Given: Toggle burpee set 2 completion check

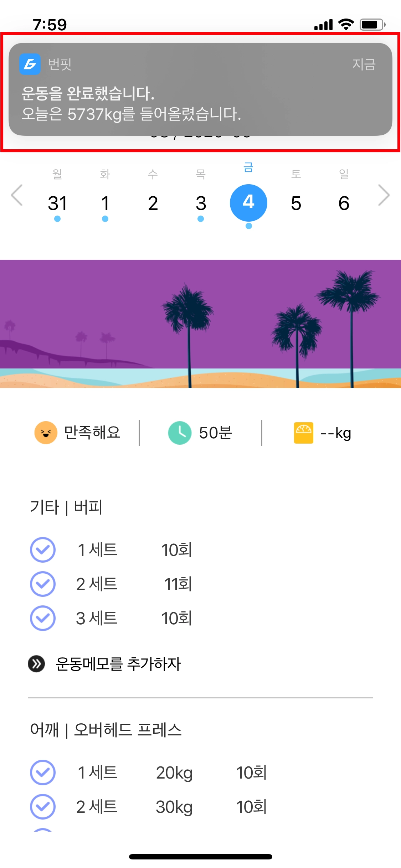Looking at the screenshot, I should [43, 584].
